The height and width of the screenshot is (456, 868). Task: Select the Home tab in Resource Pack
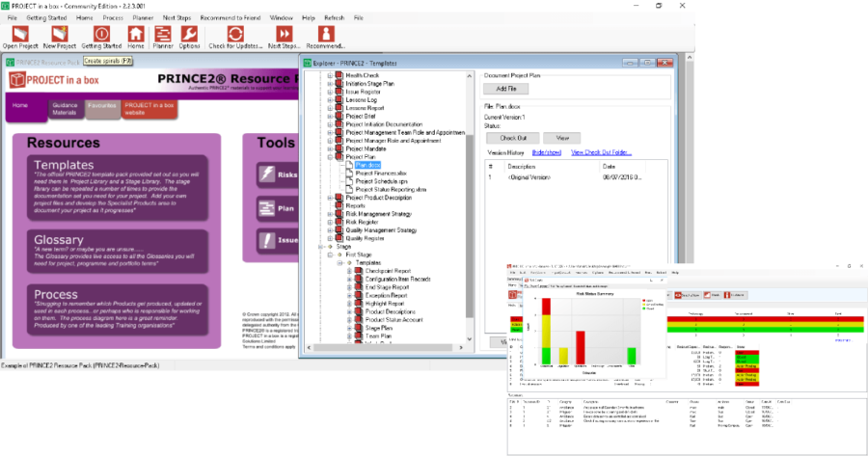tap(26, 110)
